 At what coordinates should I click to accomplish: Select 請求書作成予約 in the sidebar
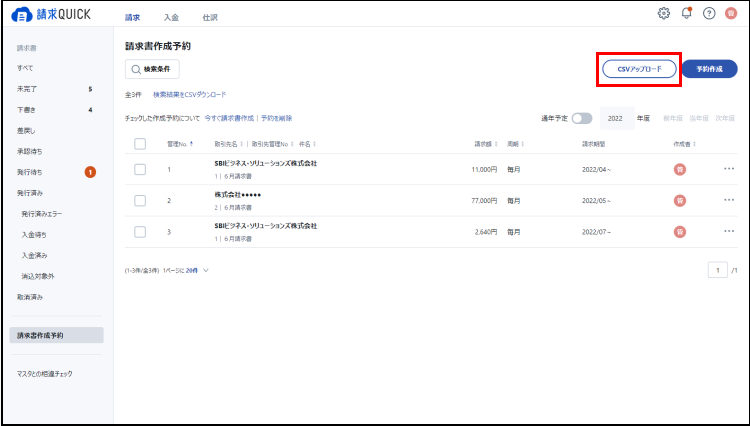click(x=56, y=335)
